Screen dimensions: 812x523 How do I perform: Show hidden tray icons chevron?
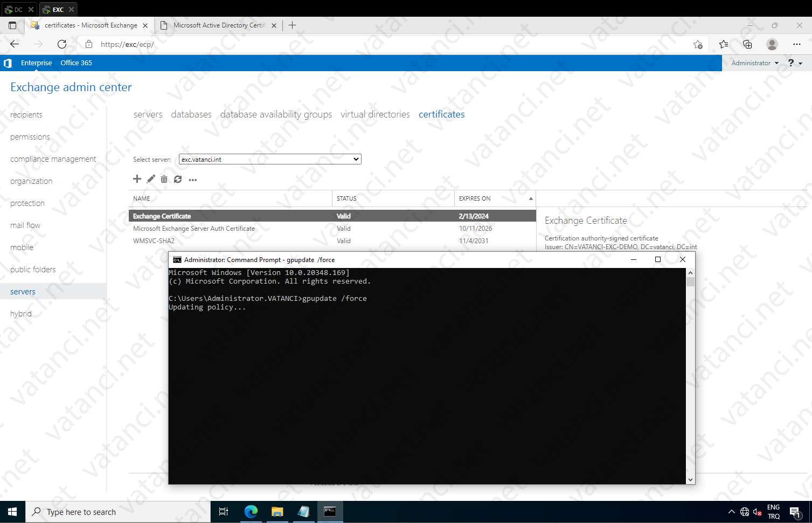pyautogui.click(x=731, y=512)
